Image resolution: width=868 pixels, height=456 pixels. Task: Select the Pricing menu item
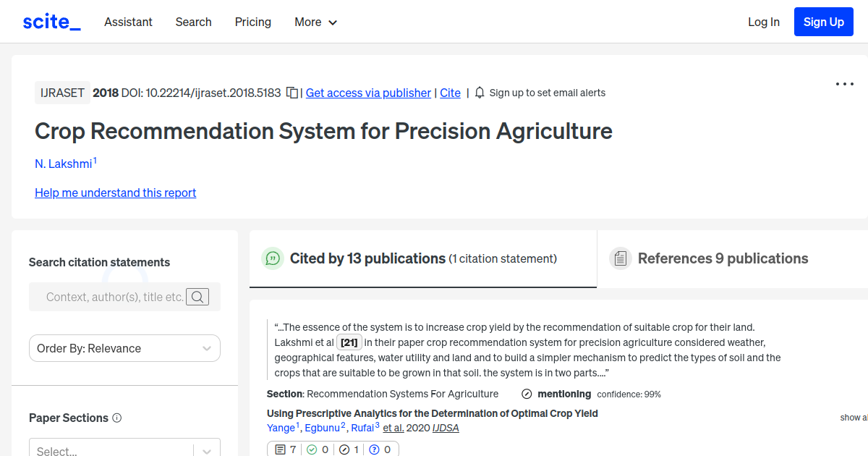[252, 22]
